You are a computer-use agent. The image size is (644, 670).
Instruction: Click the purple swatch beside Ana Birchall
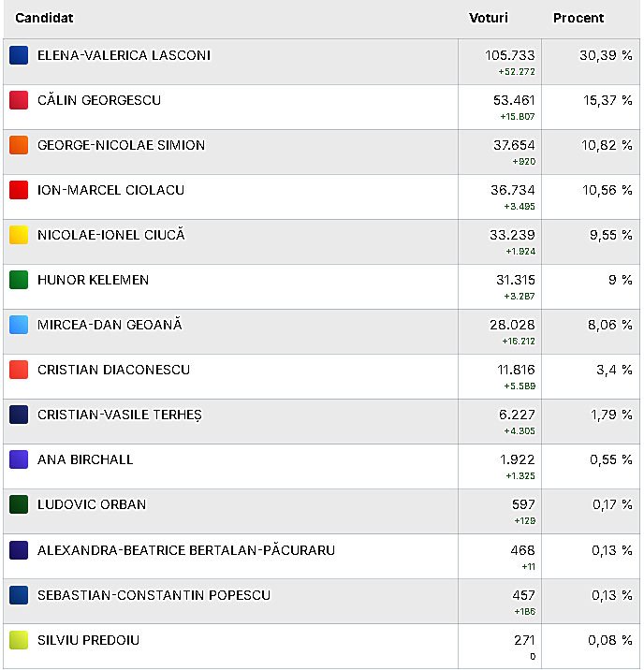(x=19, y=459)
